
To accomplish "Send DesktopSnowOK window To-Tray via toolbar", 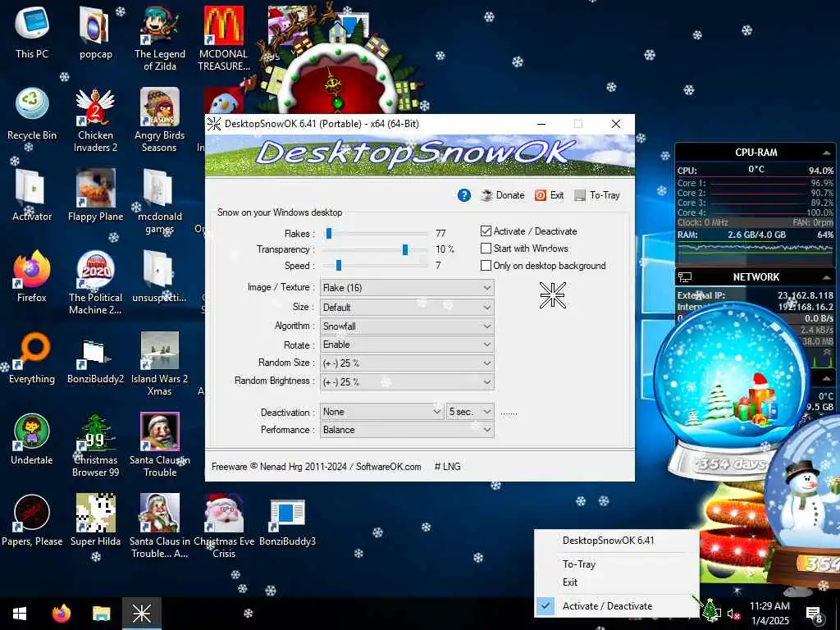I will [597, 195].
